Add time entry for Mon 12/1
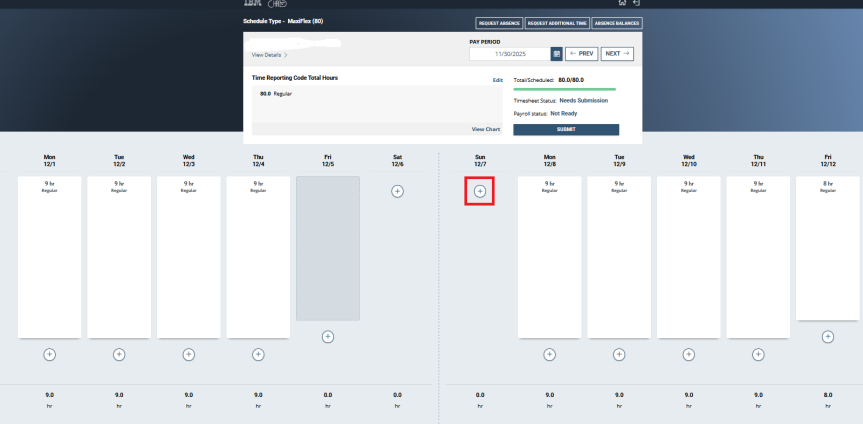The height and width of the screenshot is (424, 863). [50, 355]
